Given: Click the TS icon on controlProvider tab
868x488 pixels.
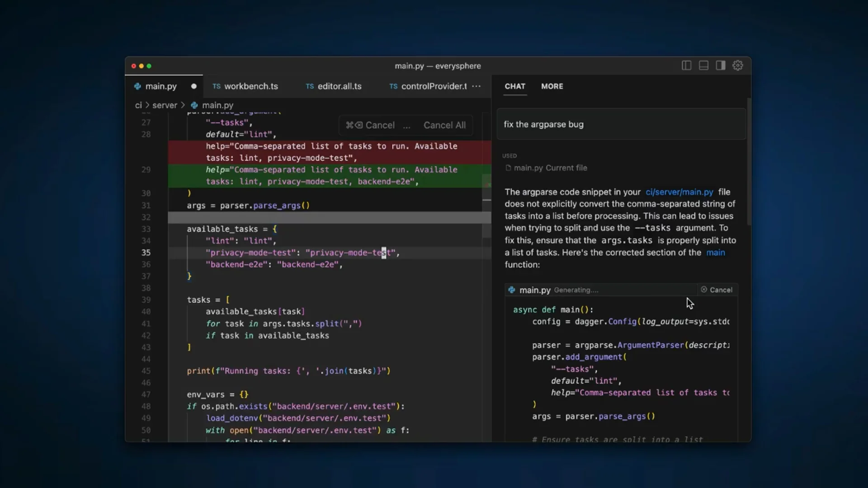Looking at the screenshot, I should 393,86.
